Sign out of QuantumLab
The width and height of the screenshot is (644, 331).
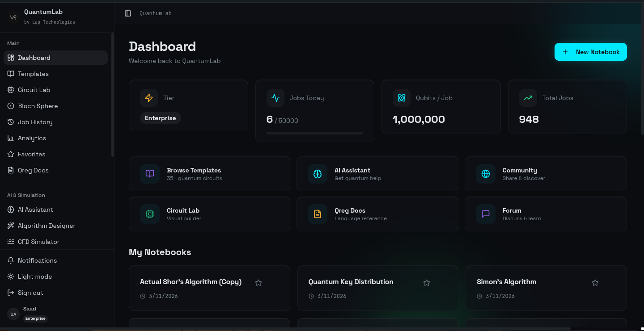coord(30,293)
